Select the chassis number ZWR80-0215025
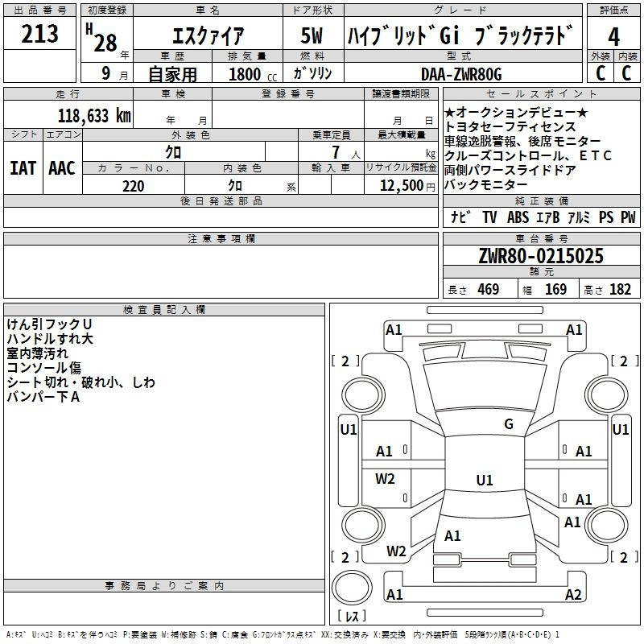 [x=541, y=256]
